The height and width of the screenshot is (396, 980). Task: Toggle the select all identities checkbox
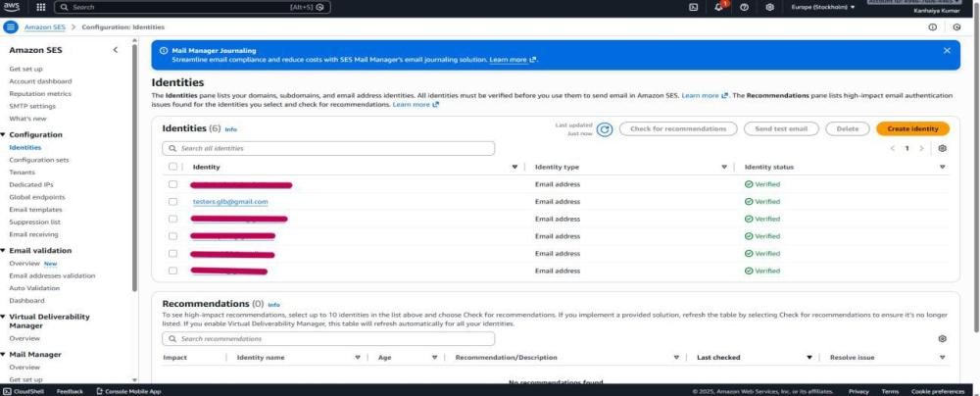click(173, 167)
